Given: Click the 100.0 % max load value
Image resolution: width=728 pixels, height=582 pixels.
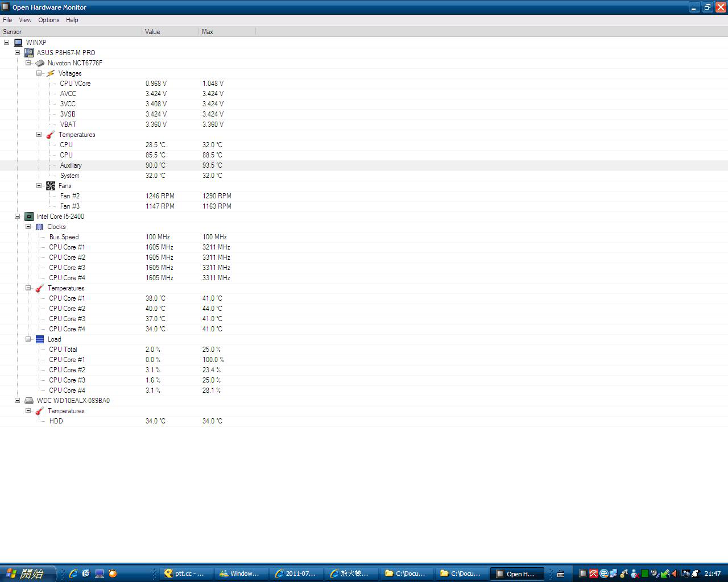Looking at the screenshot, I should pyautogui.click(x=213, y=360).
